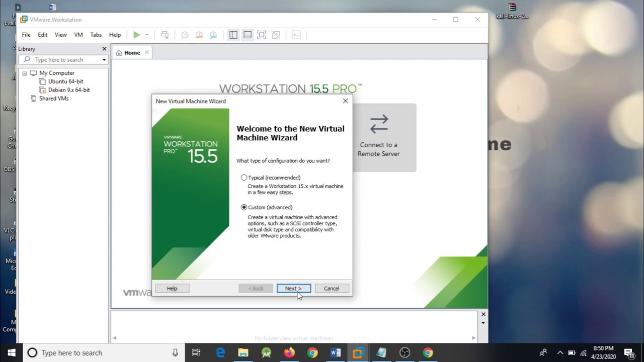The height and width of the screenshot is (362, 644).
Task: Toggle the thumbnail bar icon
Action: [x=248, y=35]
